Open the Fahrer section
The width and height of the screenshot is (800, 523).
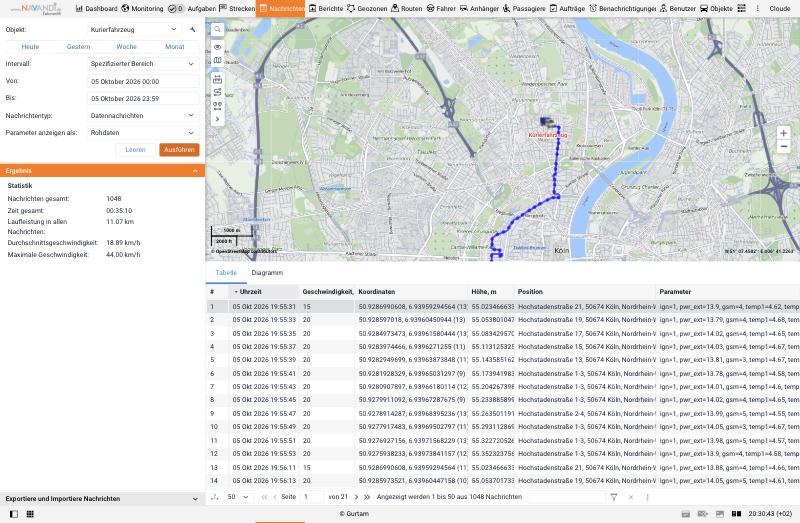441,8
